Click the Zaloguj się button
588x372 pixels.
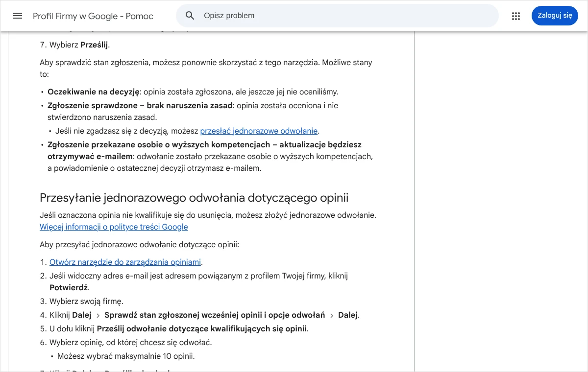[x=555, y=16]
